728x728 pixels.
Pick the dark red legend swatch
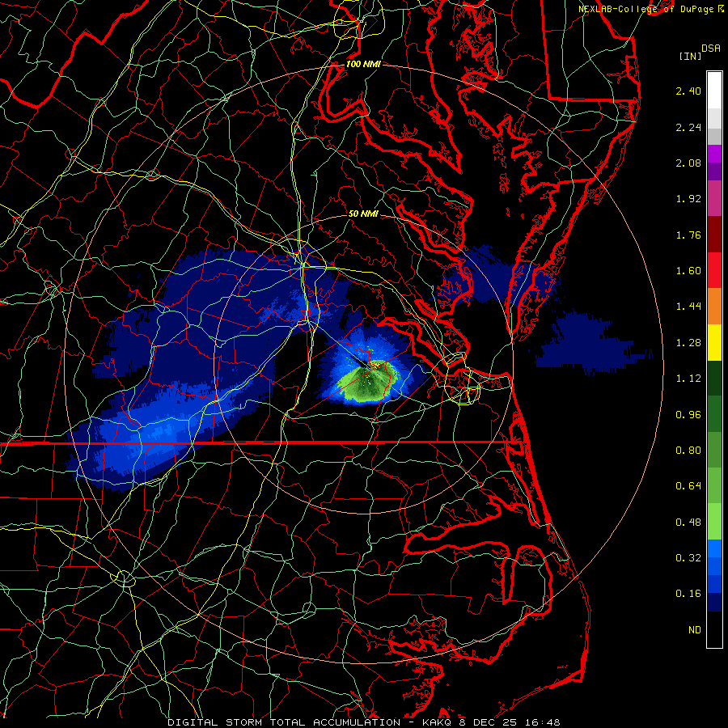pyautogui.click(x=714, y=235)
